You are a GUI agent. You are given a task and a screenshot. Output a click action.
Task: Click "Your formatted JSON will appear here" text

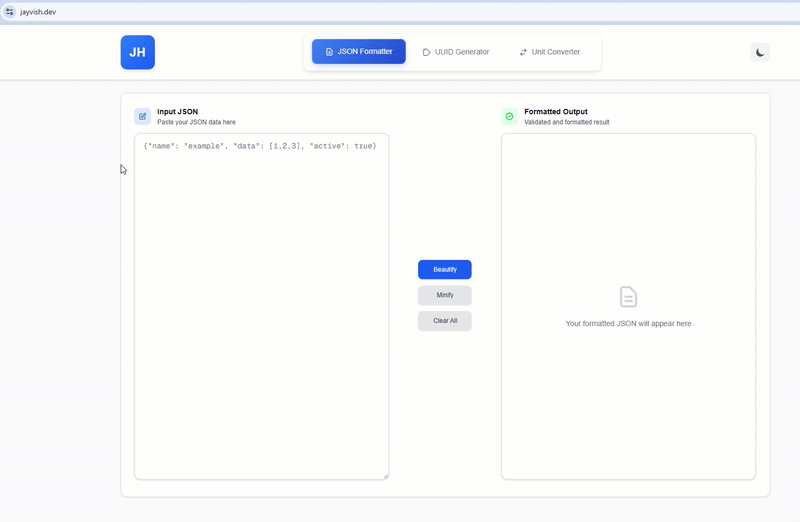tap(628, 324)
